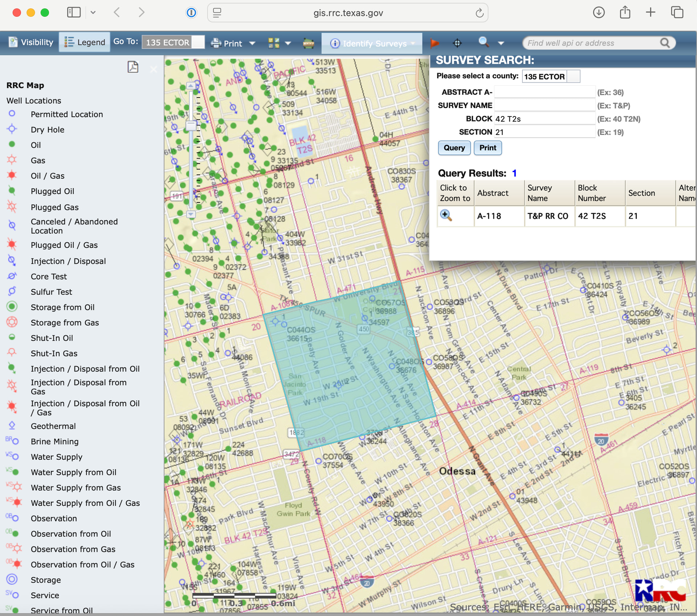Screen dimensions: 697x616
Task: Expand the Print dropdown arrow
Action: tap(252, 44)
